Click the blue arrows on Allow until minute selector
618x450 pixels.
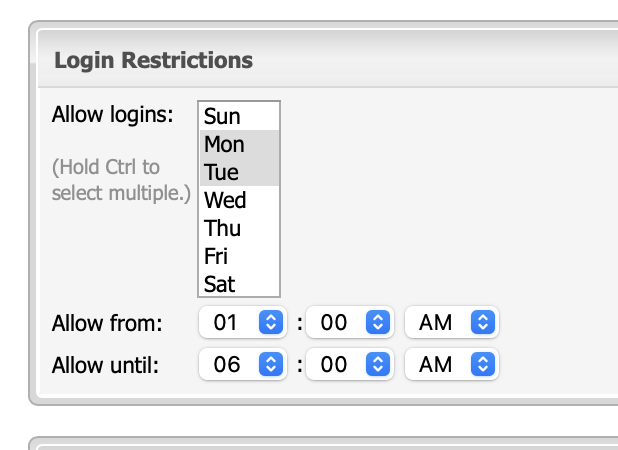tap(376, 365)
